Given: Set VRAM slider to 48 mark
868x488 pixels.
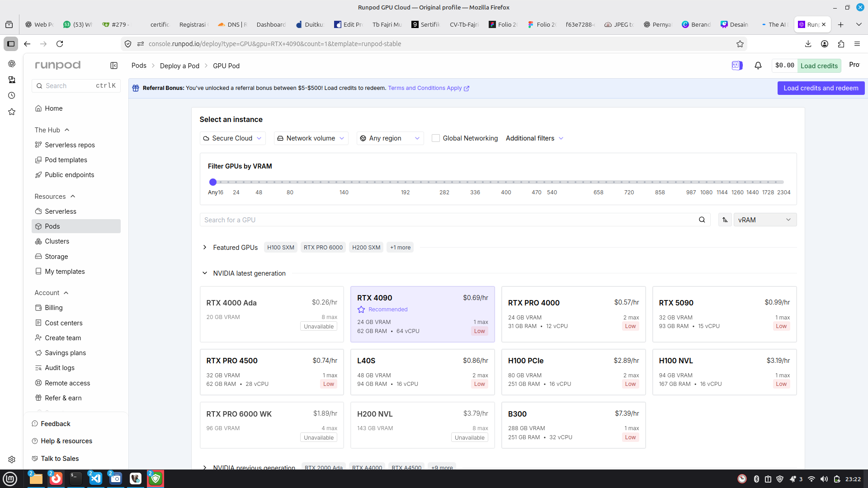Looking at the screenshot, I should [x=259, y=182].
